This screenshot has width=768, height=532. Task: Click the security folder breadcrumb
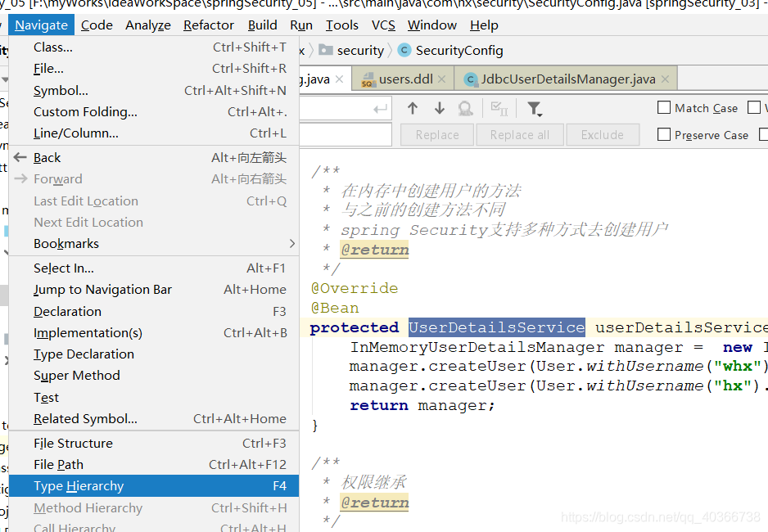pos(352,51)
